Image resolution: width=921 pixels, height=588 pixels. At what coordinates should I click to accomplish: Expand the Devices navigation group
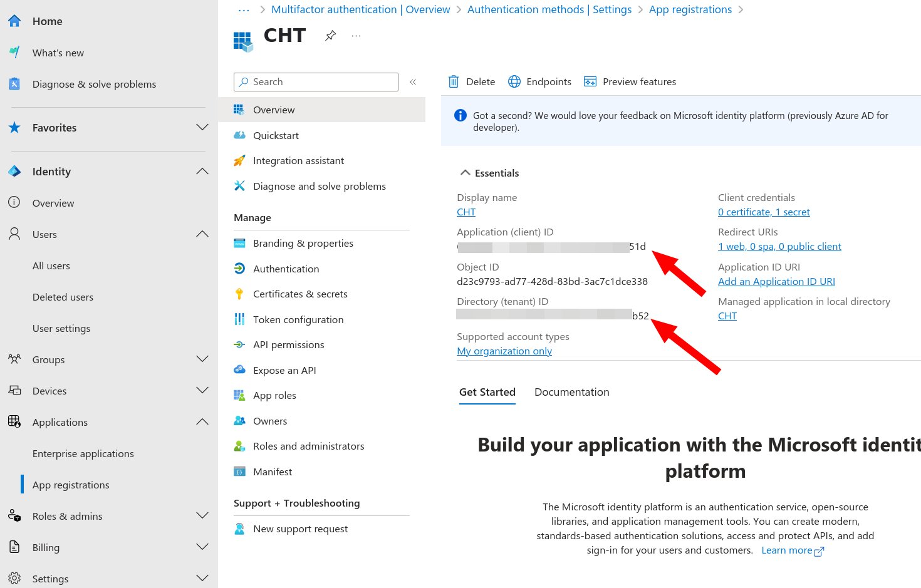pos(202,390)
